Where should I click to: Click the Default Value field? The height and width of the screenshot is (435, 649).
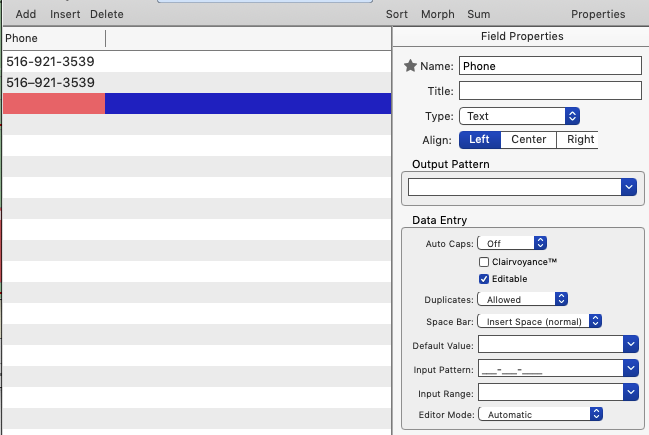[x=551, y=344]
